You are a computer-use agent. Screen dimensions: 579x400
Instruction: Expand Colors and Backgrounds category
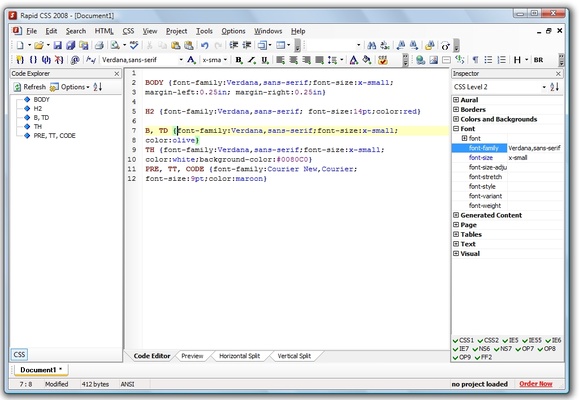tap(456, 119)
